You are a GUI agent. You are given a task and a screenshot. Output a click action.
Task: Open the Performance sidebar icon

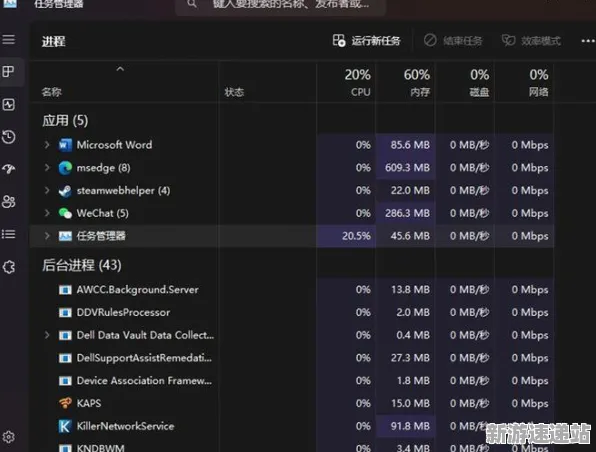click(8, 105)
